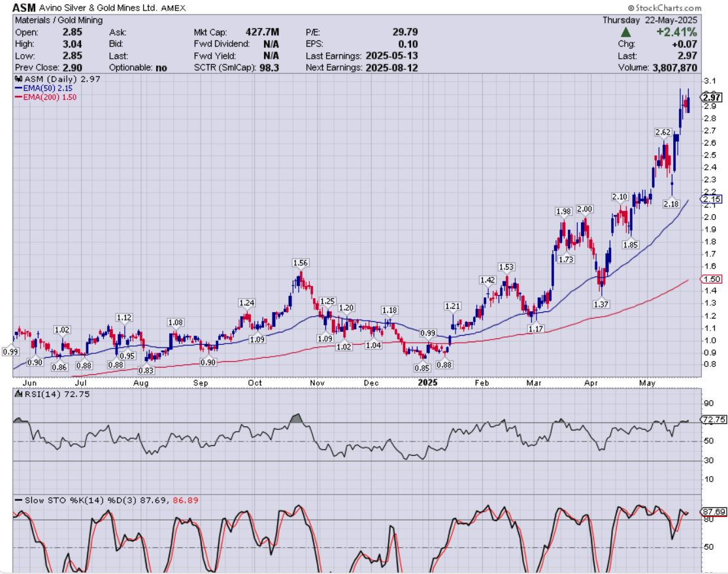Screen dimensions: 728x574
Task: Click the Optionable value no
Action: tap(161, 68)
